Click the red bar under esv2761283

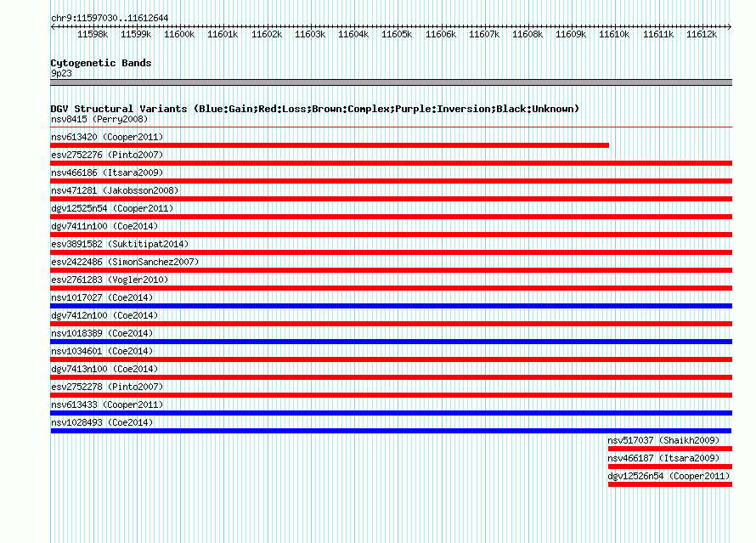tap(392, 288)
